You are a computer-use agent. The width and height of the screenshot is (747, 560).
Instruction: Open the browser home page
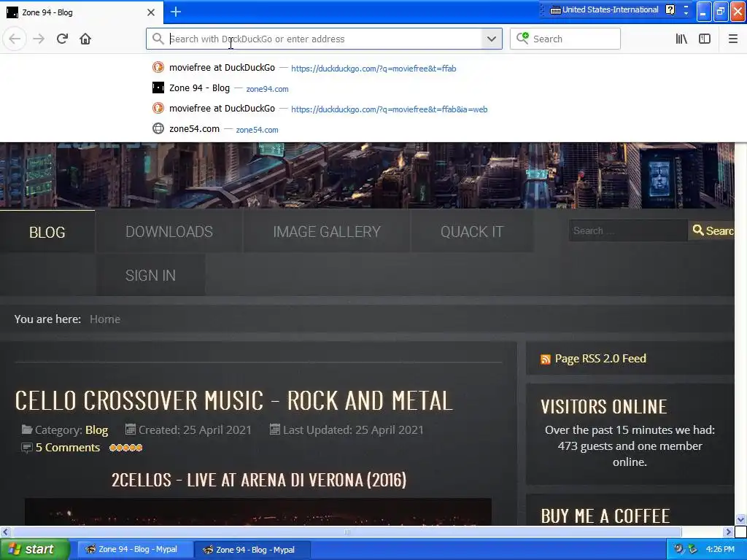pyautogui.click(x=85, y=39)
